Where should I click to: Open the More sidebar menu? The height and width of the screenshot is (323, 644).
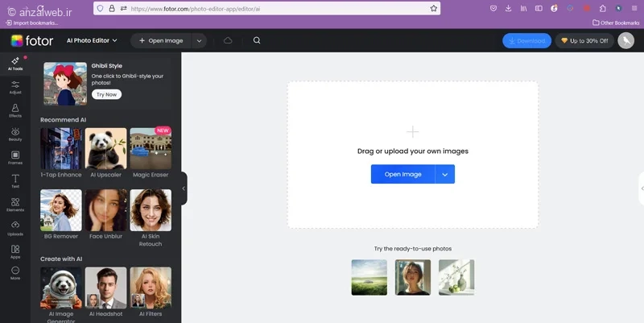pos(15,272)
